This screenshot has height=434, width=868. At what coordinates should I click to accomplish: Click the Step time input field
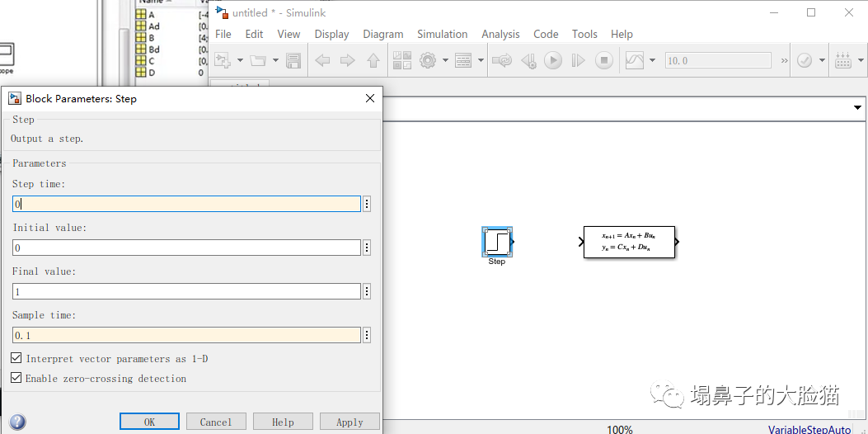[186, 204]
